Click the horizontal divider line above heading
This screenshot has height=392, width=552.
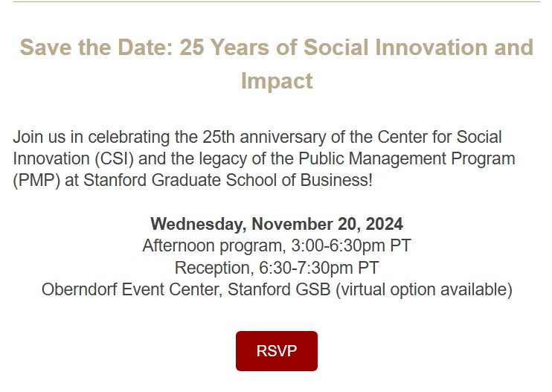click(276, 1)
